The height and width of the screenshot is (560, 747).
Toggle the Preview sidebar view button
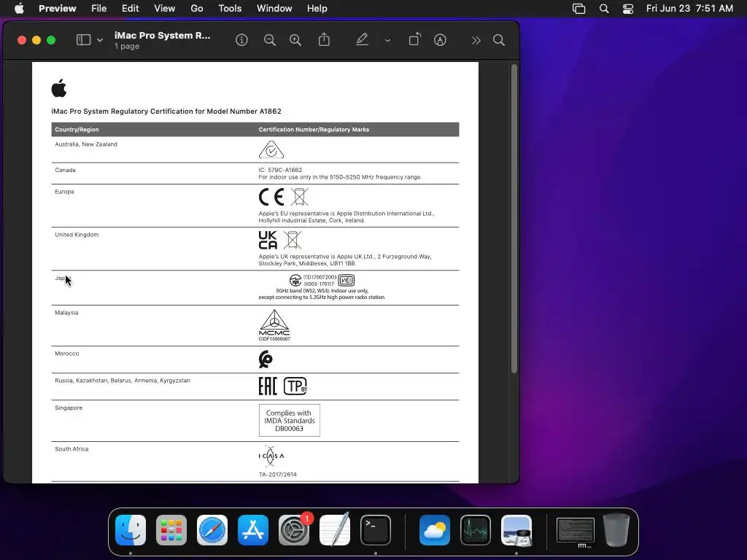[83, 40]
